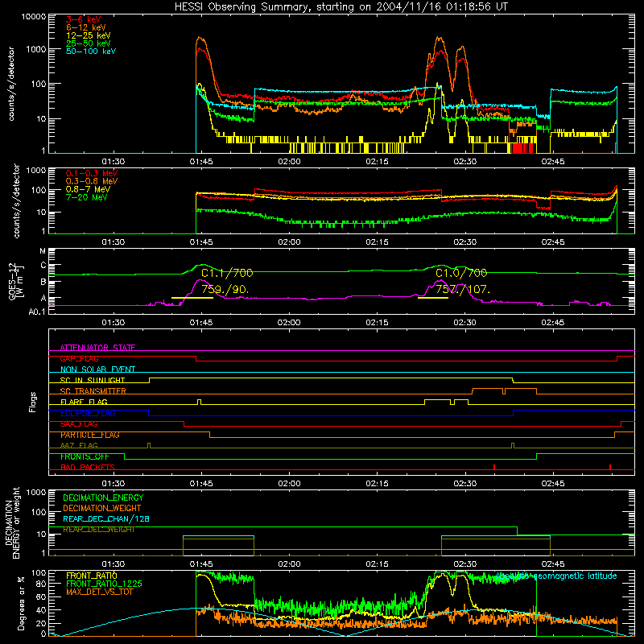The image size is (644, 644).
Task: Click the DECIMATION_WEIGHT legend label
Action: [102, 509]
